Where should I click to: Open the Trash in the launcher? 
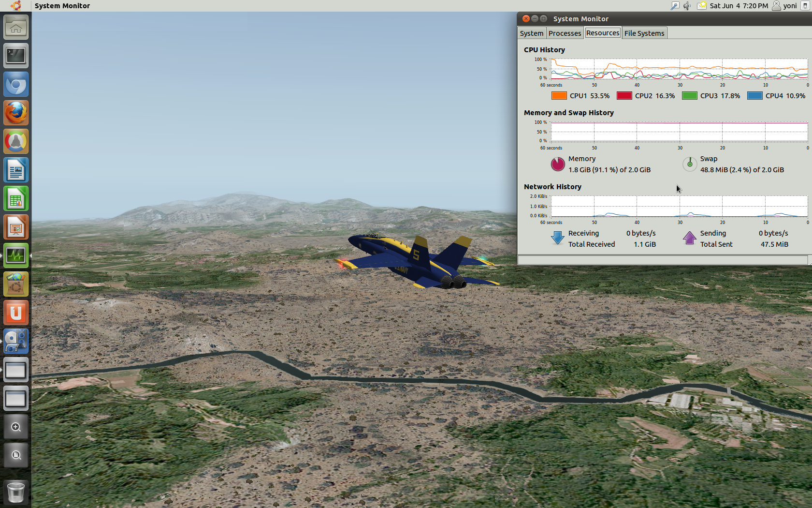coord(16,493)
